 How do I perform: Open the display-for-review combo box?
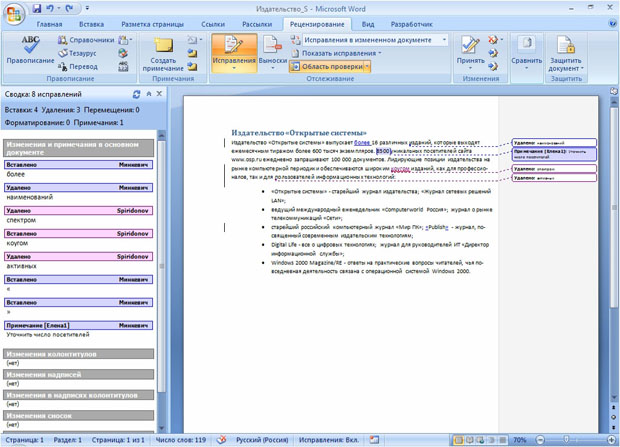click(x=375, y=40)
